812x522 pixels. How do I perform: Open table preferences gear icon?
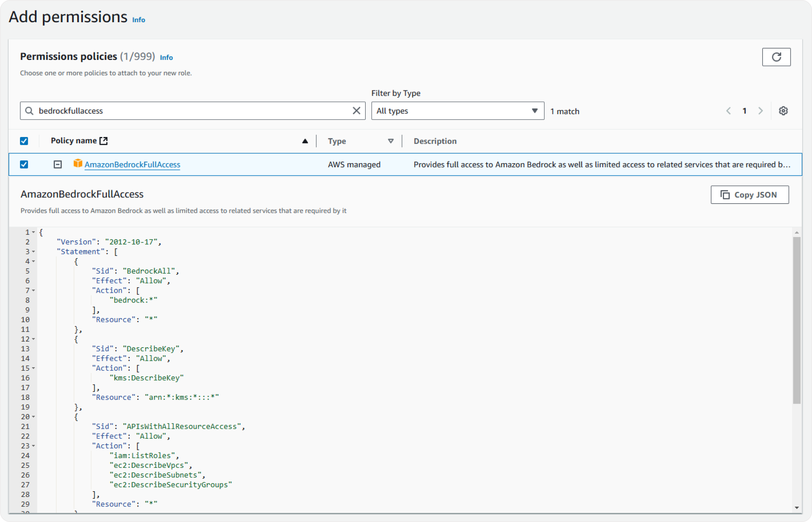pos(783,111)
